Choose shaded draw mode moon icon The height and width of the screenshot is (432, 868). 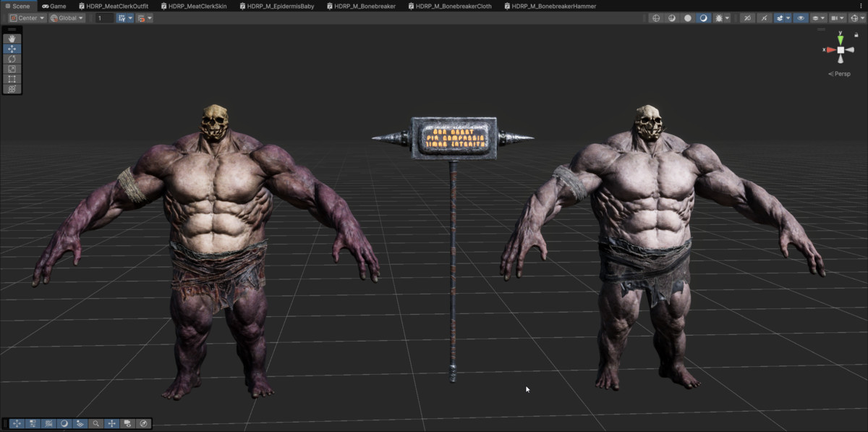703,18
